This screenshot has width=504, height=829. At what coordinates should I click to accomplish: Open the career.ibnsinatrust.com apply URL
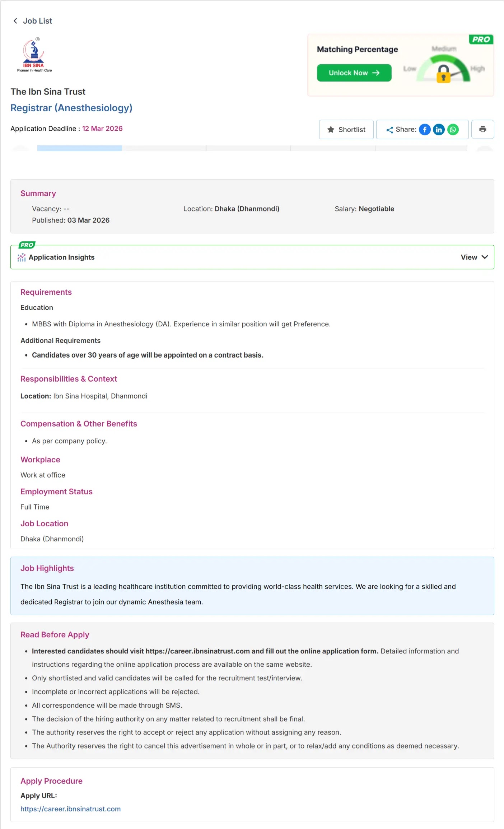pyautogui.click(x=70, y=809)
